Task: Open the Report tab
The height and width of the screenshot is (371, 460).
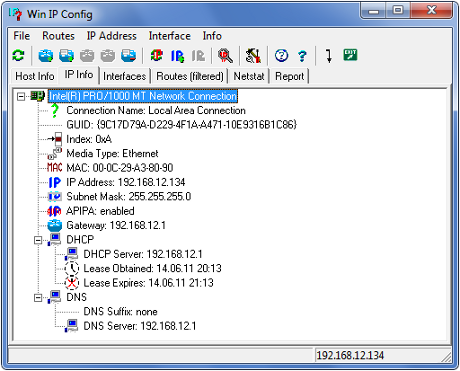Action: (x=290, y=76)
